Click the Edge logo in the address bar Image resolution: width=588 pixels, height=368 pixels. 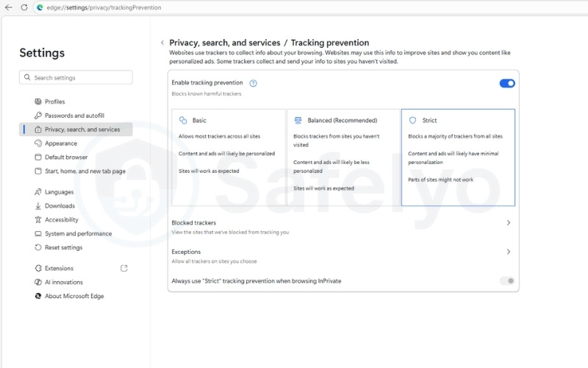tap(40, 7)
